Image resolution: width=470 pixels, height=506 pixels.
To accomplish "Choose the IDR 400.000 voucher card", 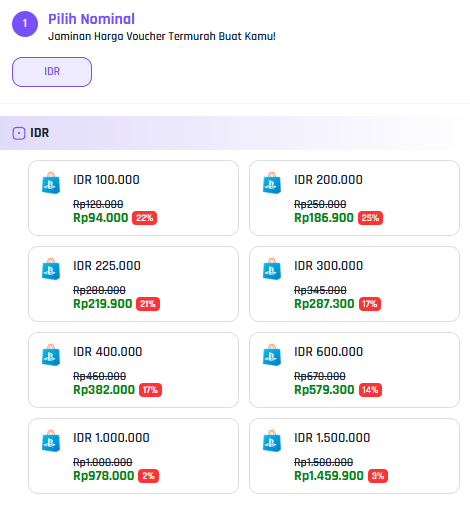I will pyautogui.click(x=133, y=370).
